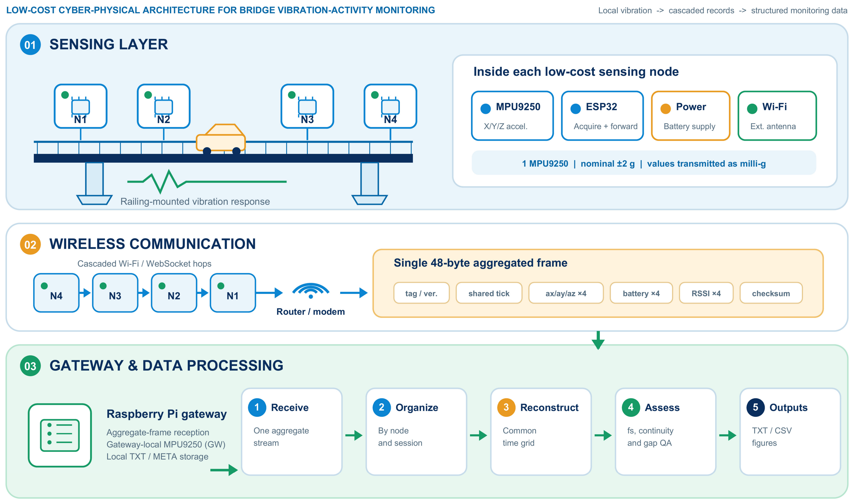Select the N1 box in the cascaded hop chain
Screen dimensions: 854x504
[x=233, y=293]
